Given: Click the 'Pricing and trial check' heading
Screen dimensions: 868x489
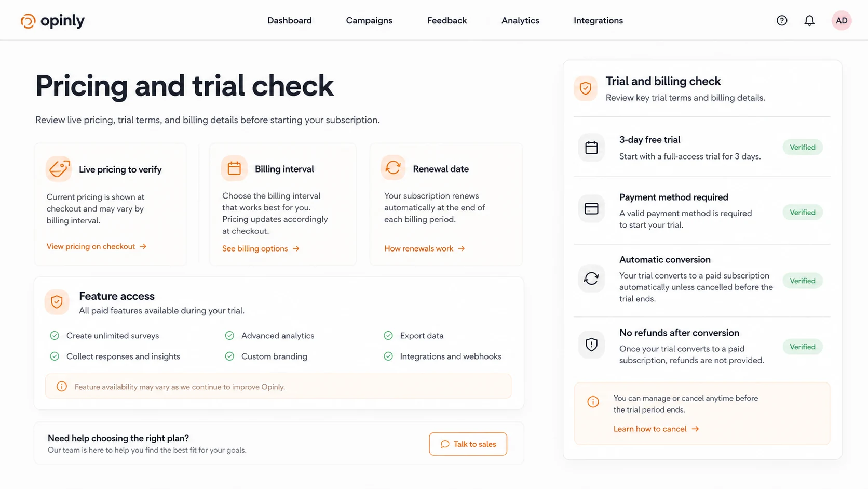Looking at the screenshot, I should [x=184, y=86].
